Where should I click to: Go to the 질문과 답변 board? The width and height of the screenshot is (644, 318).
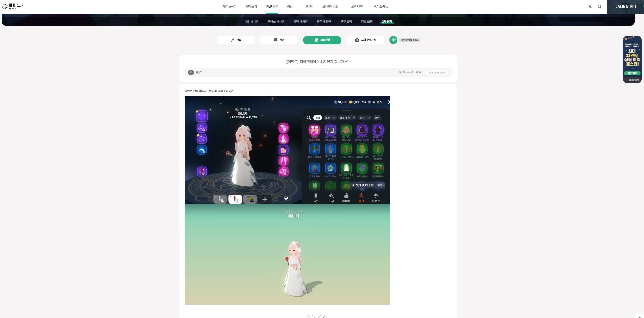[x=324, y=22]
